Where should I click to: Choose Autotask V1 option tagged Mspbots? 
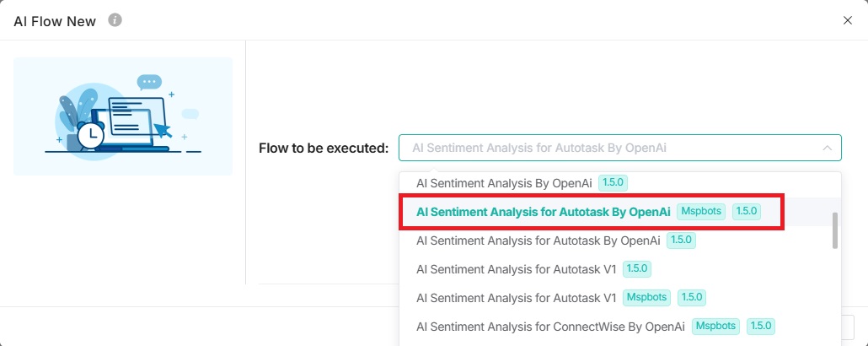[x=517, y=297]
